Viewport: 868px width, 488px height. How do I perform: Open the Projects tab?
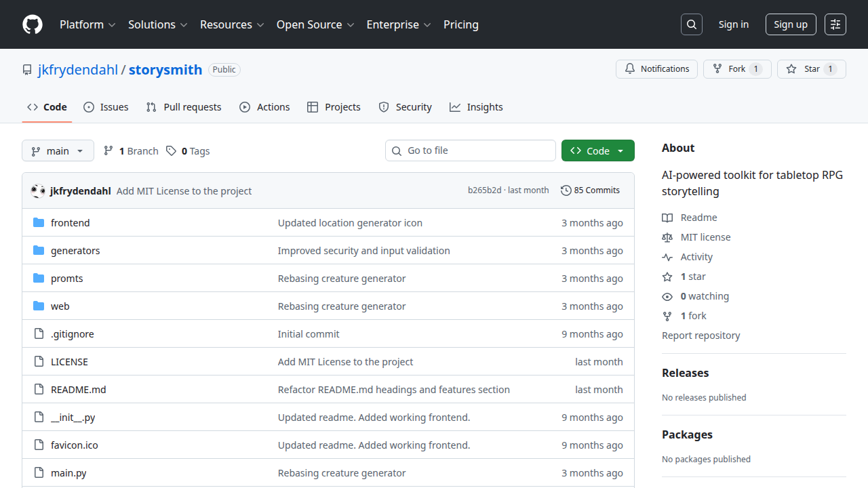(x=334, y=107)
